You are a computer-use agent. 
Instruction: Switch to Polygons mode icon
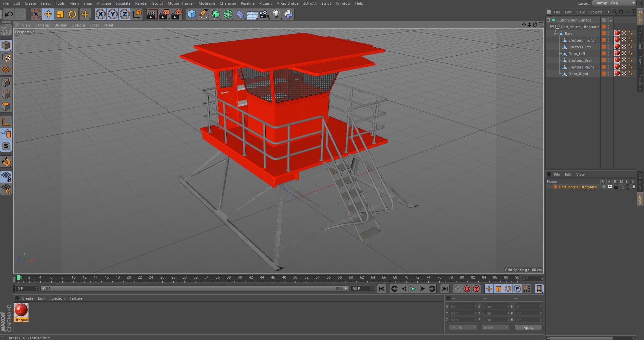pyautogui.click(x=6, y=107)
